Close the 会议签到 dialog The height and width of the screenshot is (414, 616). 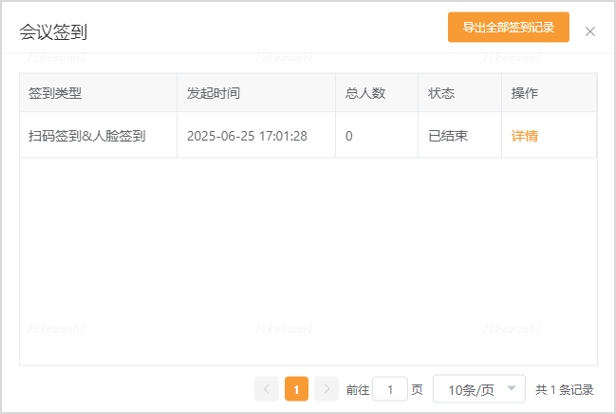click(590, 32)
